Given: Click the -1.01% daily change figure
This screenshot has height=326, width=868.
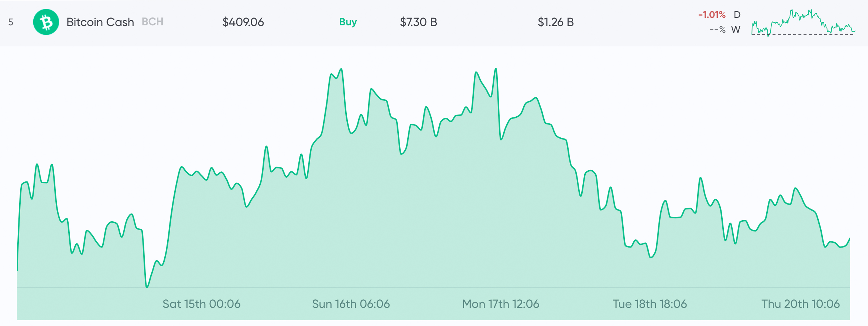Looking at the screenshot, I should [x=712, y=14].
